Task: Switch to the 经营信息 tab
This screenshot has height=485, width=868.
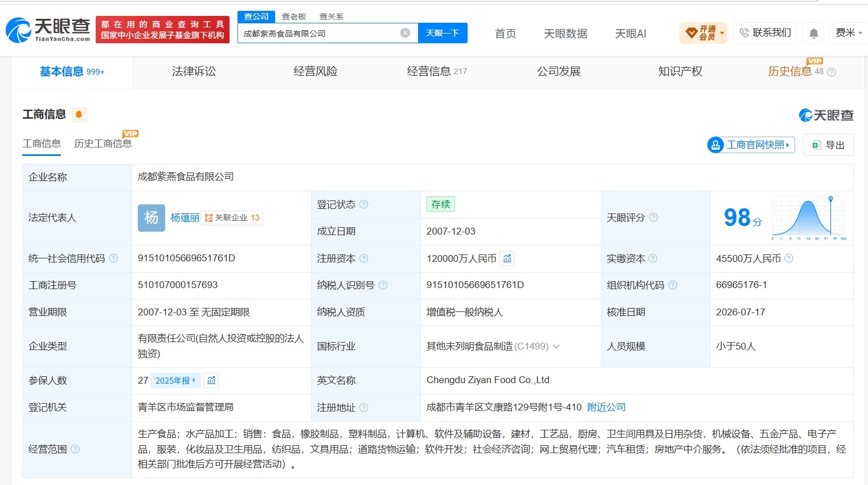Action: pyautogui.click(x=437, y=72)
